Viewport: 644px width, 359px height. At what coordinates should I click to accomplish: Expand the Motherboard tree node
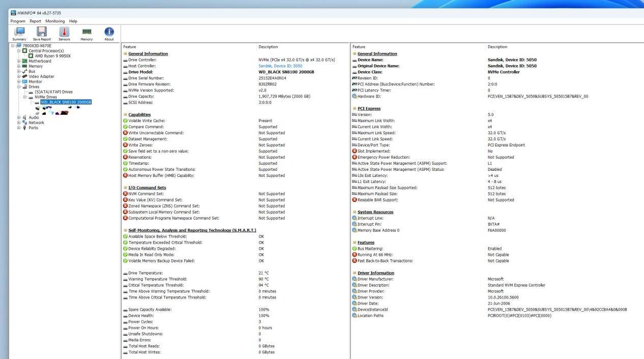pos(19,61)
